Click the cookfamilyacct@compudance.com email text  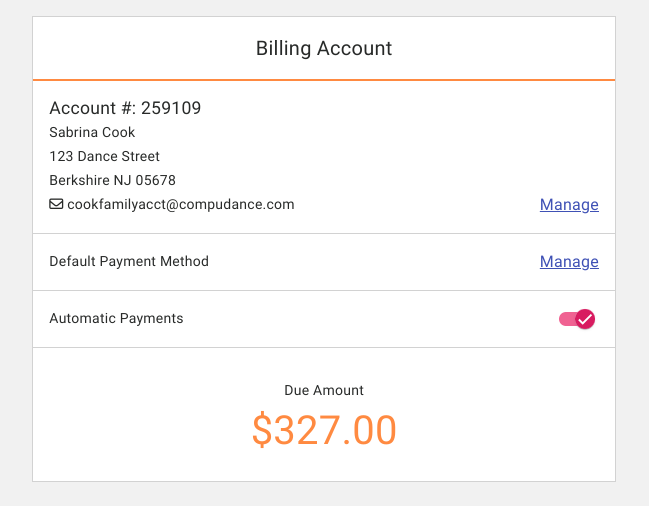181,204
